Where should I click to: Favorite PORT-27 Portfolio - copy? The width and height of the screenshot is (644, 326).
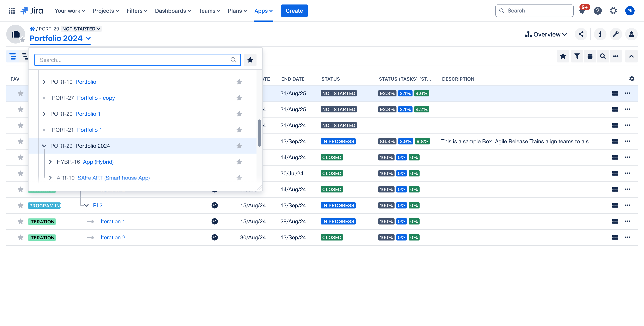click(239, 98)
